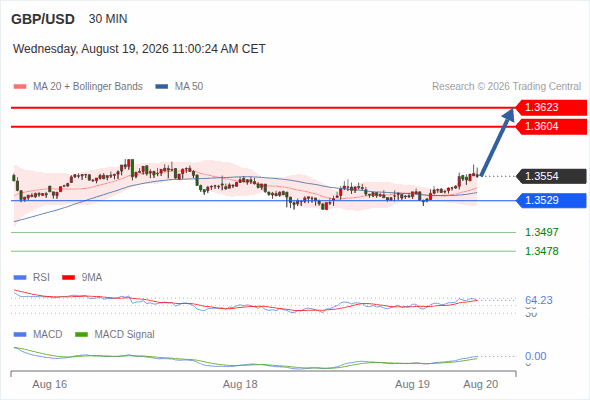Click the Aug 20 date axis label
Screen dimensions: 590x400
(x=481, y=385)
